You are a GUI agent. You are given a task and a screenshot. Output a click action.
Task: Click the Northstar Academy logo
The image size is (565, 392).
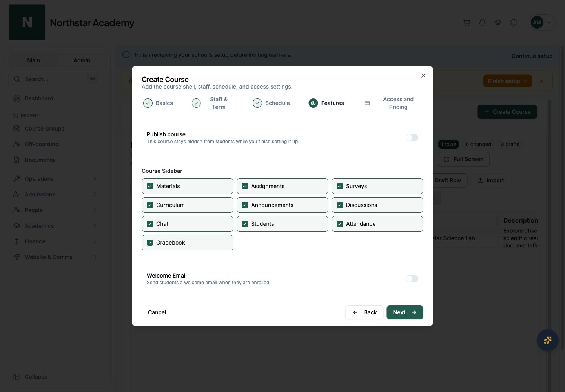[x=27, y=22]
